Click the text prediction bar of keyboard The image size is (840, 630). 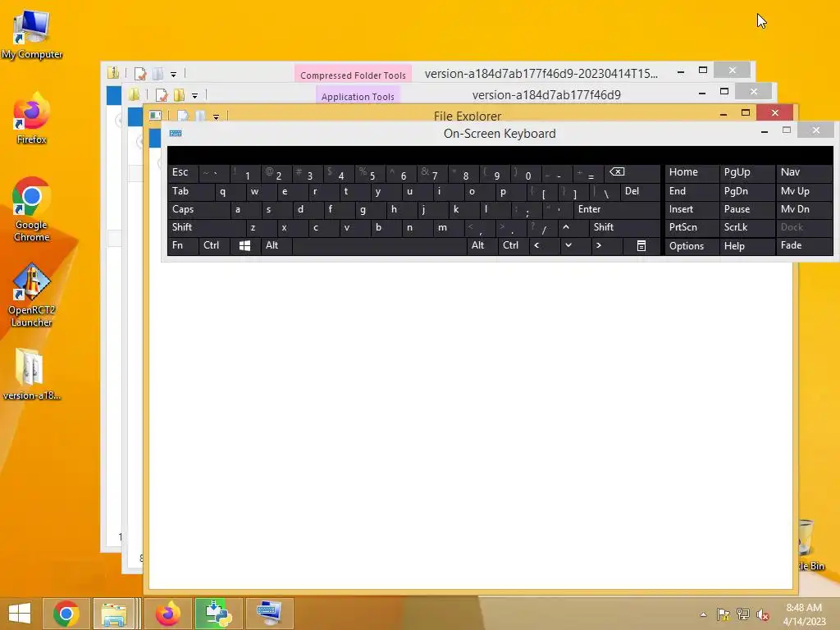[x=500, y=155]
